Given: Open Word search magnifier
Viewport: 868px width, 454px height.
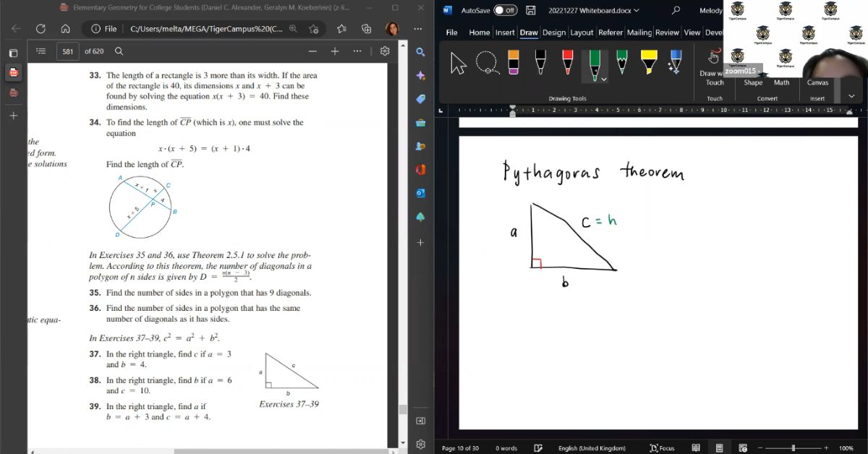Looking at the screenshot, I should (676, 10).
